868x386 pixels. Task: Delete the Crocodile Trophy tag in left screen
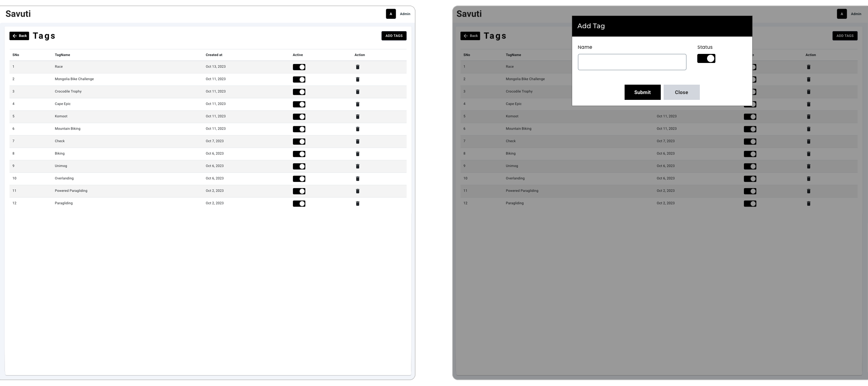point(357,92)
